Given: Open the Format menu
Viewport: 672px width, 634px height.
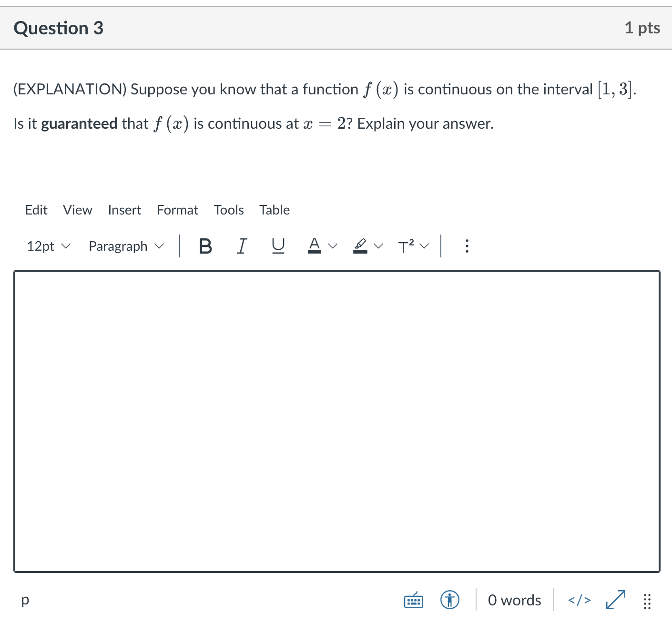Looking at the screenshot, I should [x=177, y=210].
